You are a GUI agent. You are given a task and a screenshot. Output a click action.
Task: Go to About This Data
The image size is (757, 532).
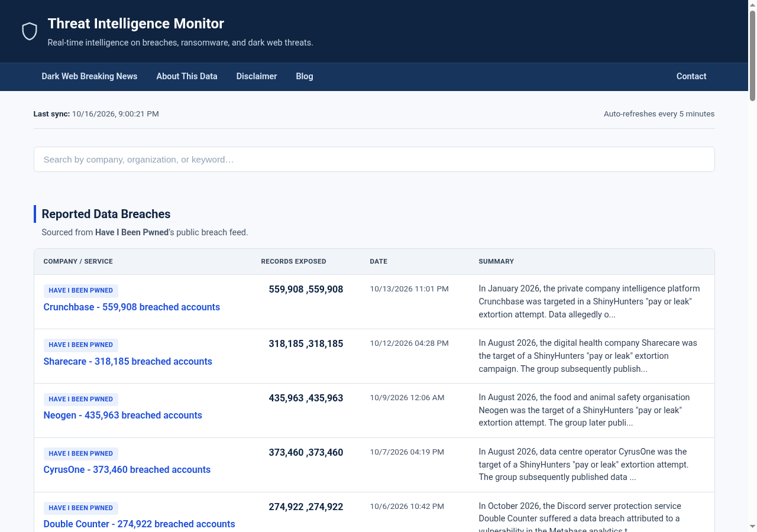(x=187, y=76)
